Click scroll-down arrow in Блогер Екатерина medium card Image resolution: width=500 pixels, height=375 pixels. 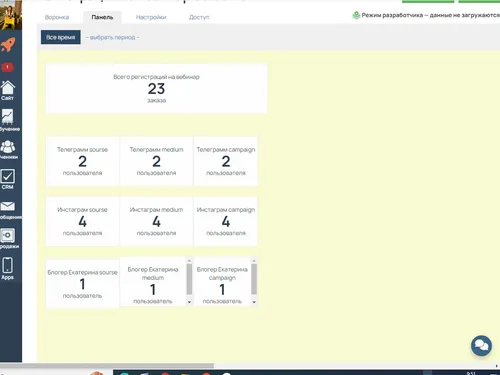tap(189, 302)
